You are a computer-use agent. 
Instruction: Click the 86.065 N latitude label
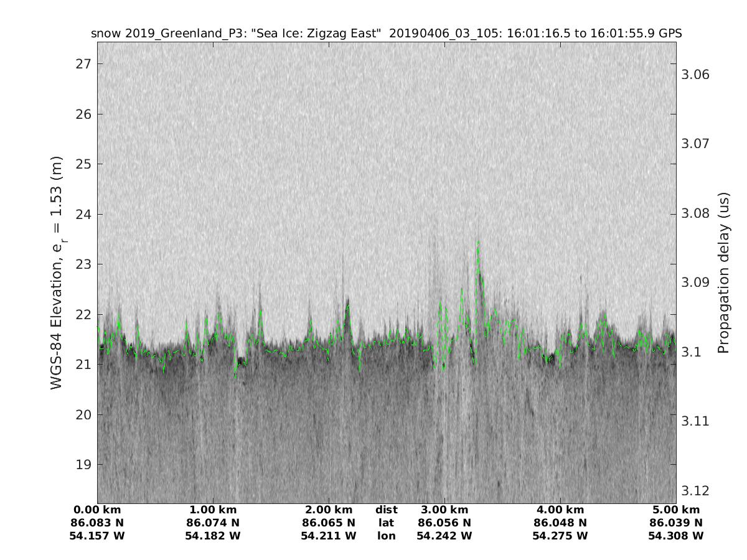coord(329,523)
